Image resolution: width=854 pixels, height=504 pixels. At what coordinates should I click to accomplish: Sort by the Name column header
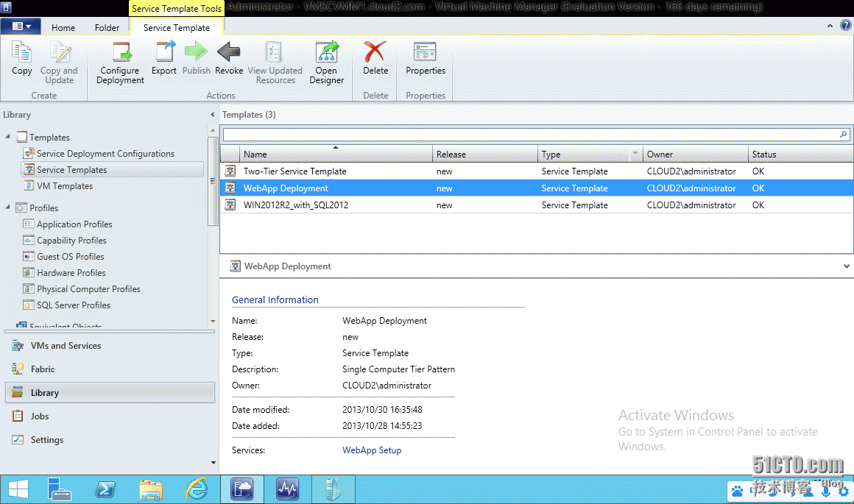pyautogui.click(x=336, y=154)
